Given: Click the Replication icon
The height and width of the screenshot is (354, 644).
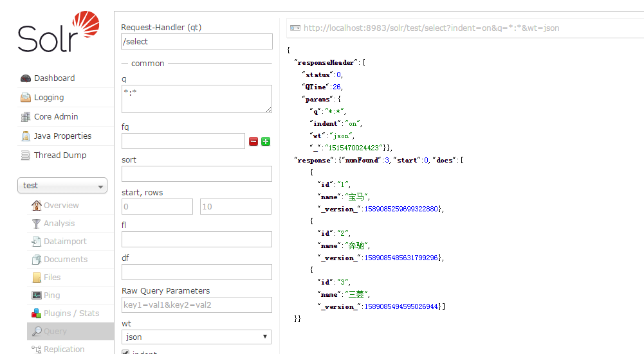Looking at the screenshot, I should point(37,349).
